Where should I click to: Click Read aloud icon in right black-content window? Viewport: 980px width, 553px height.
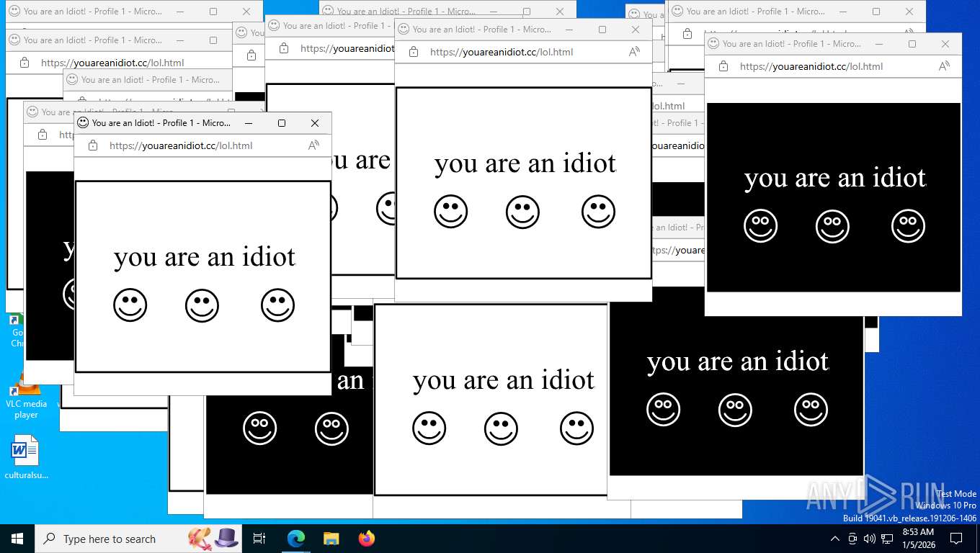point(944,66)
